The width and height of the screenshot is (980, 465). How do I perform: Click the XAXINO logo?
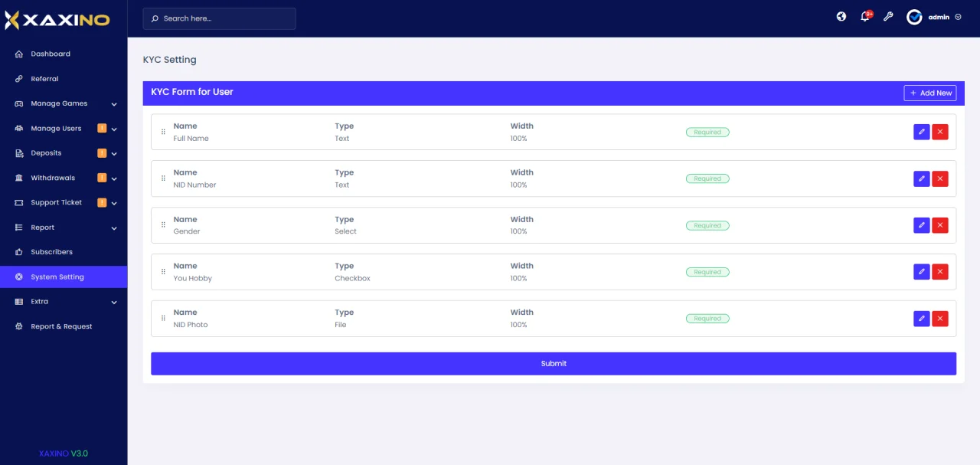click(57, 20)
